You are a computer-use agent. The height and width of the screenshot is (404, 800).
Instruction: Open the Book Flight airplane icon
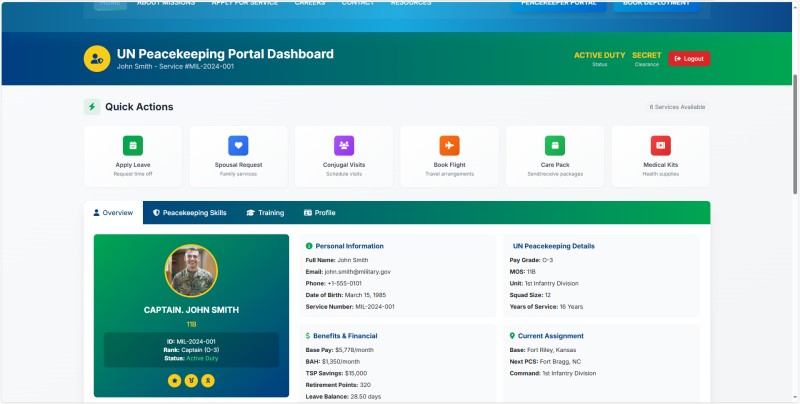[449, 145]
